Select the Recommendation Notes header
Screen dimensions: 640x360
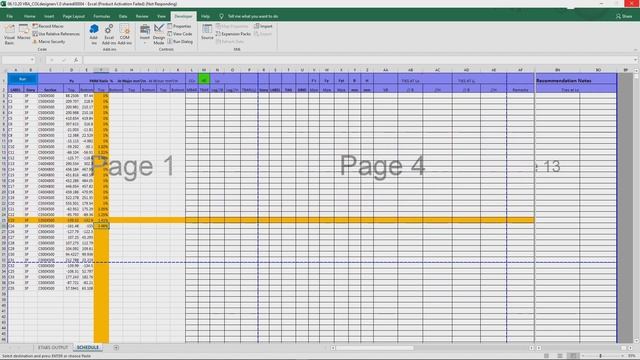pyautogui.click(x=563, y=80)
